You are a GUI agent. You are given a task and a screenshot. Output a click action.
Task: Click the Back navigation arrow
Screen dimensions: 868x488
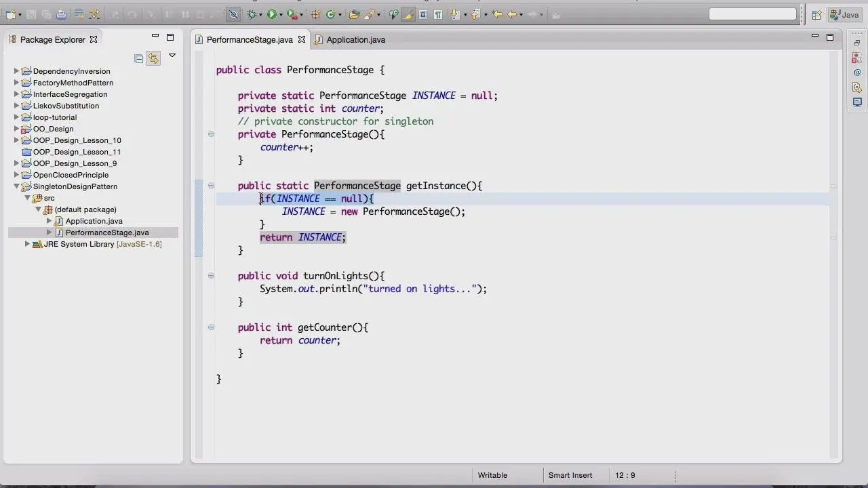[512, 14]
